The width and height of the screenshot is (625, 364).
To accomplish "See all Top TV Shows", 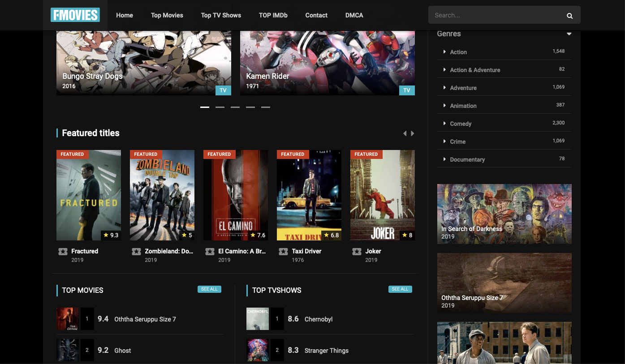I will tap(400, 289).
